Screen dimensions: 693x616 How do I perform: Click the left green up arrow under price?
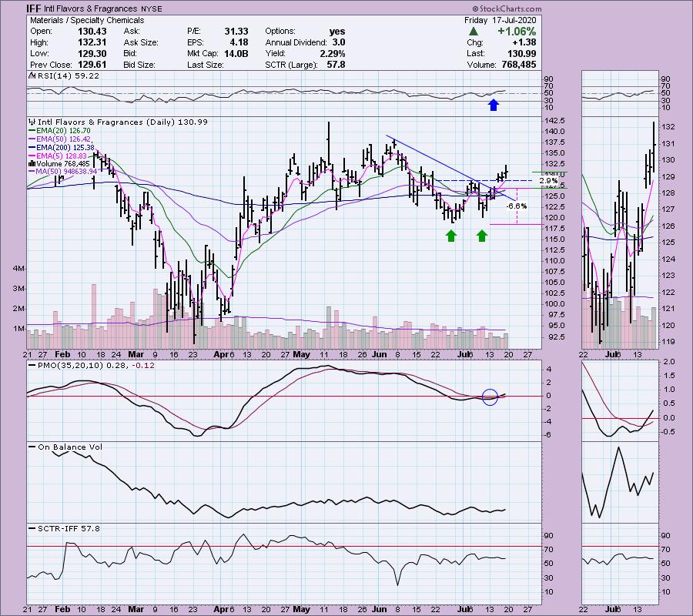pyautogui.click(x=450, y=235)
